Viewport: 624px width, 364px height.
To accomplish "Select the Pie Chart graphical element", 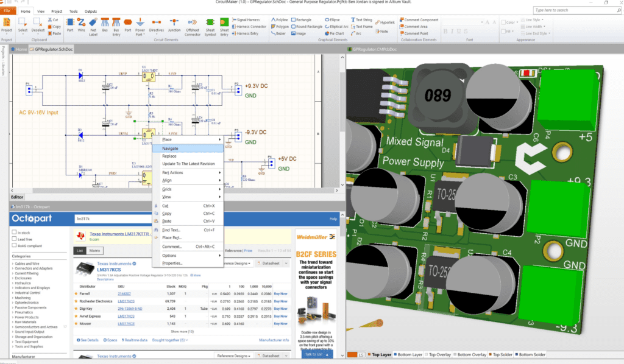I will pos(333,33).
